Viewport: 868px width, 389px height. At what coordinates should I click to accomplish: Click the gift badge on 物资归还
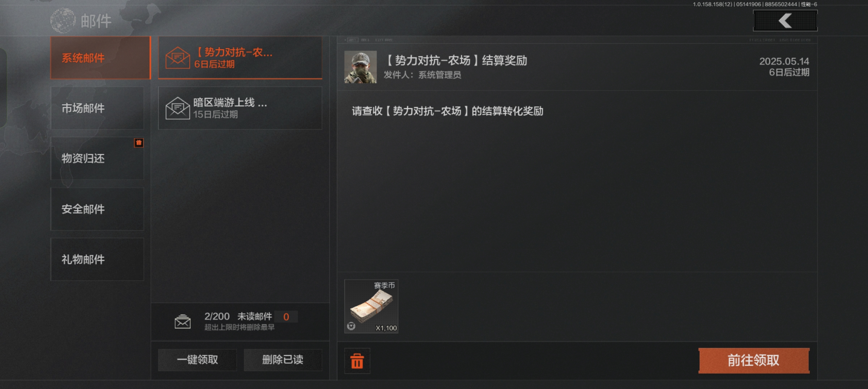point(139,143)
